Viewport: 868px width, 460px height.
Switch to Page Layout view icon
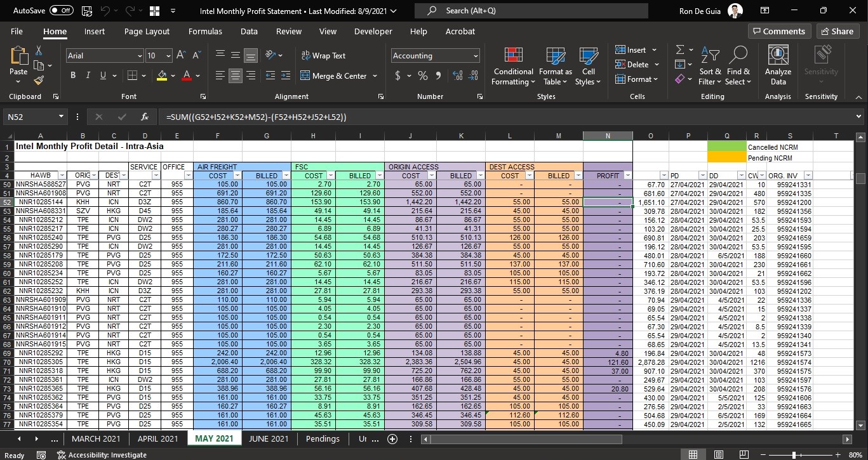coord(718,455)
